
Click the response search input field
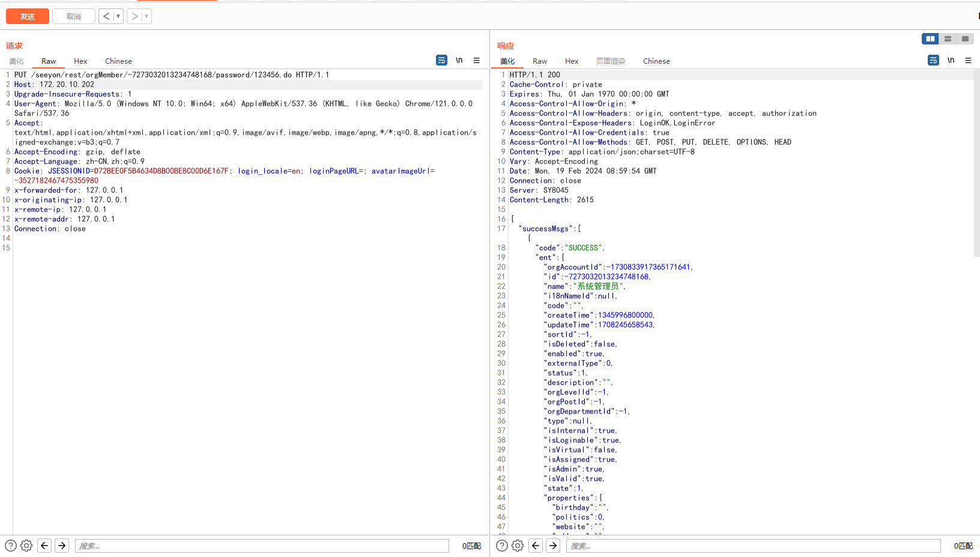tap(753, 546)
